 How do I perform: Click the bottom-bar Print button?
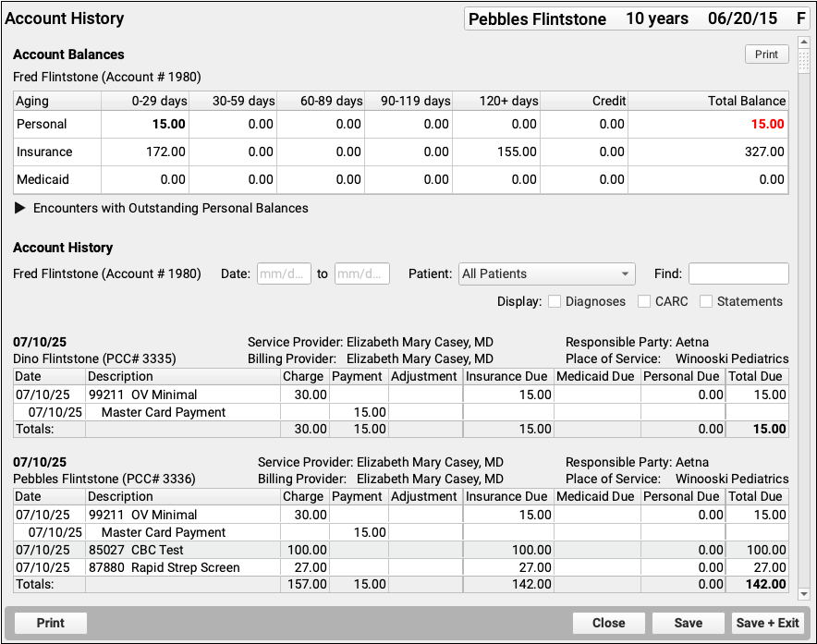click(x=51, y=623)
